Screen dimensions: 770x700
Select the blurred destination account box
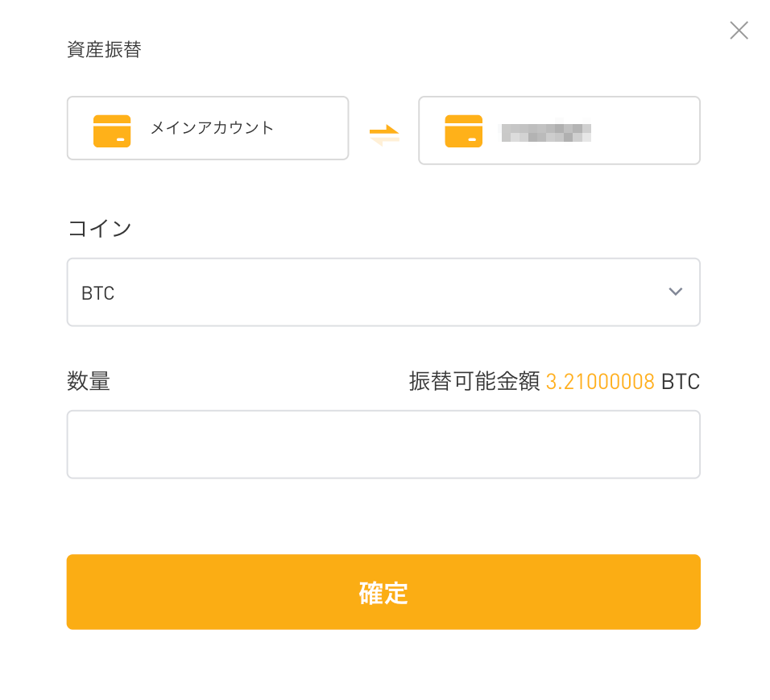(x=559, y=130)
